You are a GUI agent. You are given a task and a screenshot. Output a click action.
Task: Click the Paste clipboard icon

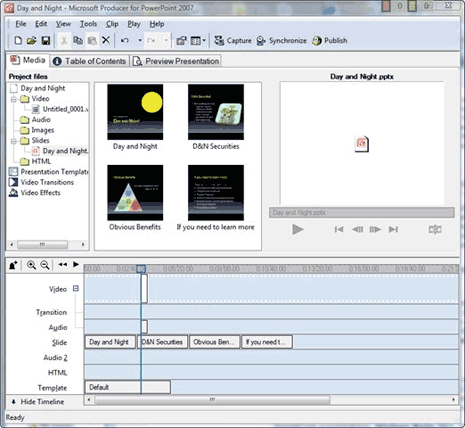(92, 41)
